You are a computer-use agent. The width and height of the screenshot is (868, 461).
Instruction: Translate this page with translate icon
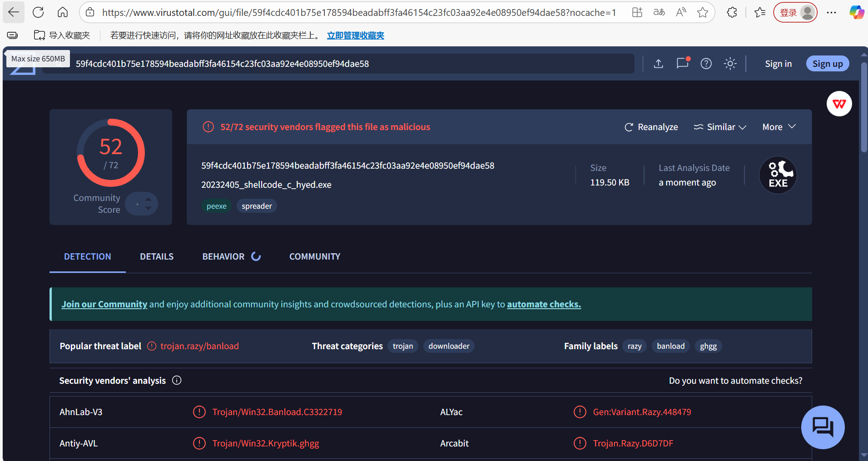click(659, 12)
